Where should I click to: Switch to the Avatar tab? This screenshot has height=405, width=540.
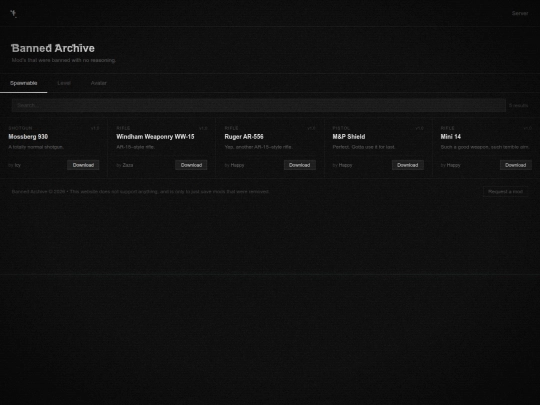(x=98, y=83)
